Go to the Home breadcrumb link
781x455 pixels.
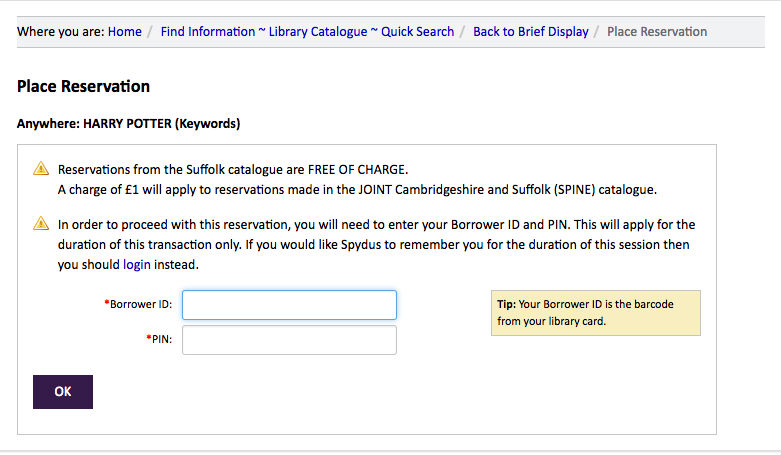coord(125,32)
